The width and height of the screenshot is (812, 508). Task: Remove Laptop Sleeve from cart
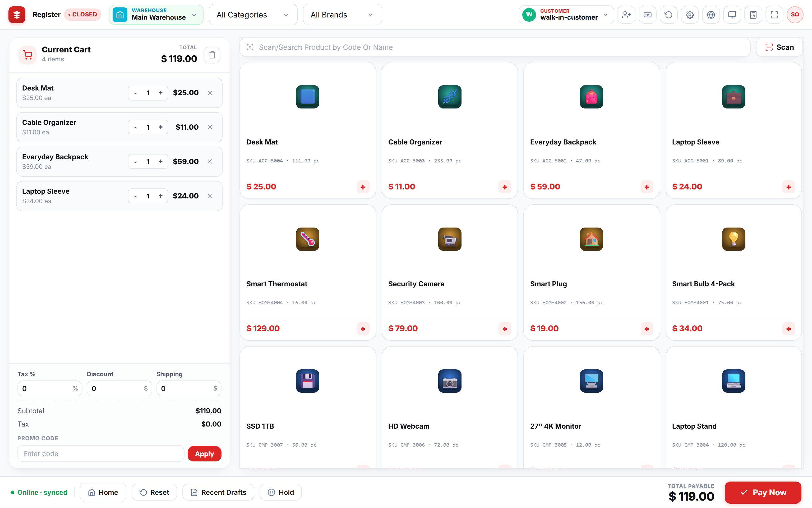pyautogui.click(x=210, y=196)
